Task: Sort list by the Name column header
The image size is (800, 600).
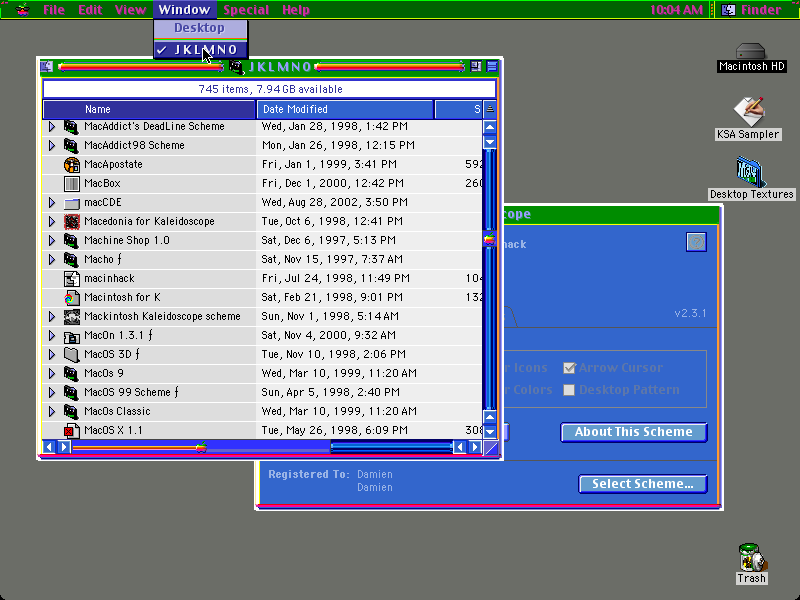Action: [149, 109]
